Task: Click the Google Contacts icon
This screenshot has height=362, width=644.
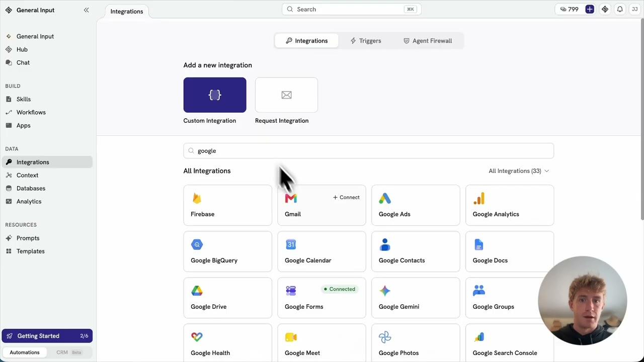Action: [385, 244]
